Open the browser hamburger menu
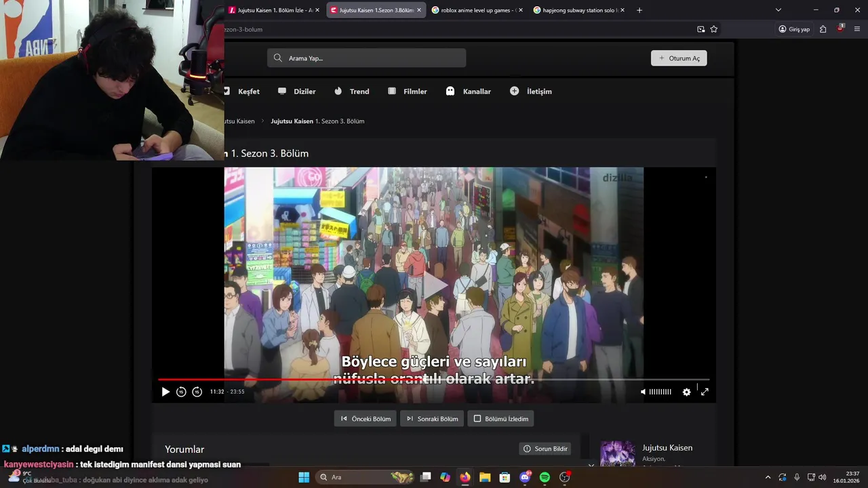This screenshot has width=868, height=488. click(857, 29)
